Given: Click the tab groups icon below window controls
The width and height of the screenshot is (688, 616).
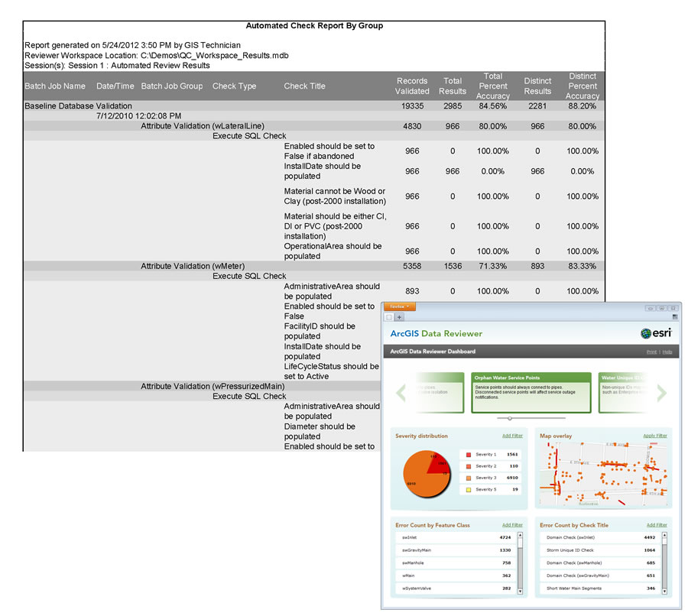Looking at the screenshot, I should [675, 316].
